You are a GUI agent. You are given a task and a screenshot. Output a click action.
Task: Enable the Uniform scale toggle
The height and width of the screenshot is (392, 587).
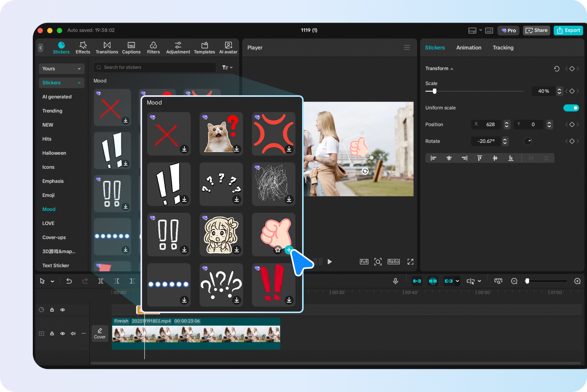pyautogui.click(x=571, y=108)
